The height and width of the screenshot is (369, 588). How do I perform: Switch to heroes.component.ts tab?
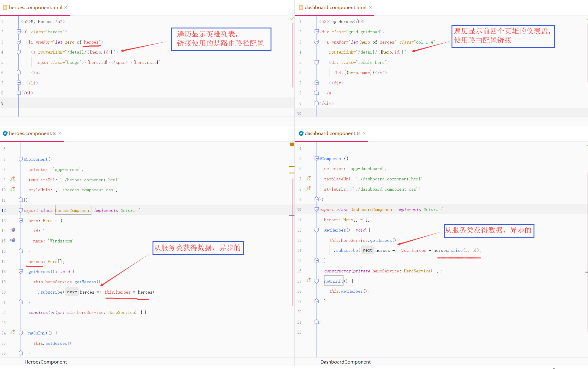pos(32,133)
